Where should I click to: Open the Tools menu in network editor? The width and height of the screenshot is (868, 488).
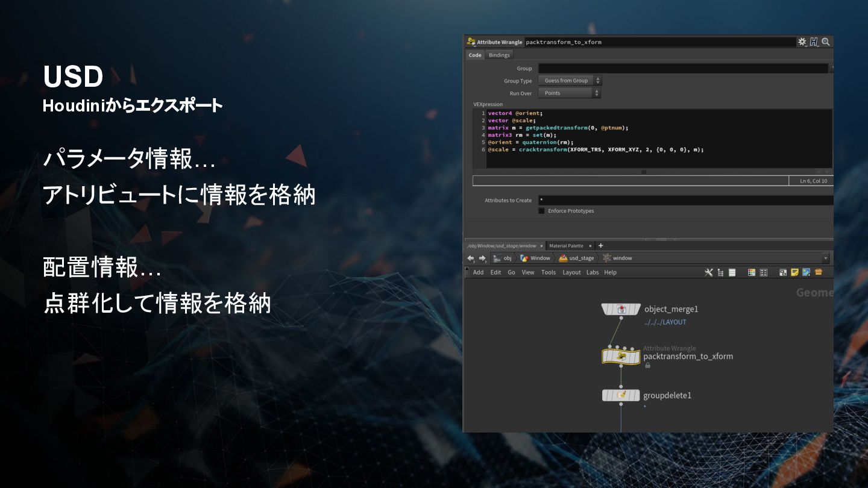[549, 272]
